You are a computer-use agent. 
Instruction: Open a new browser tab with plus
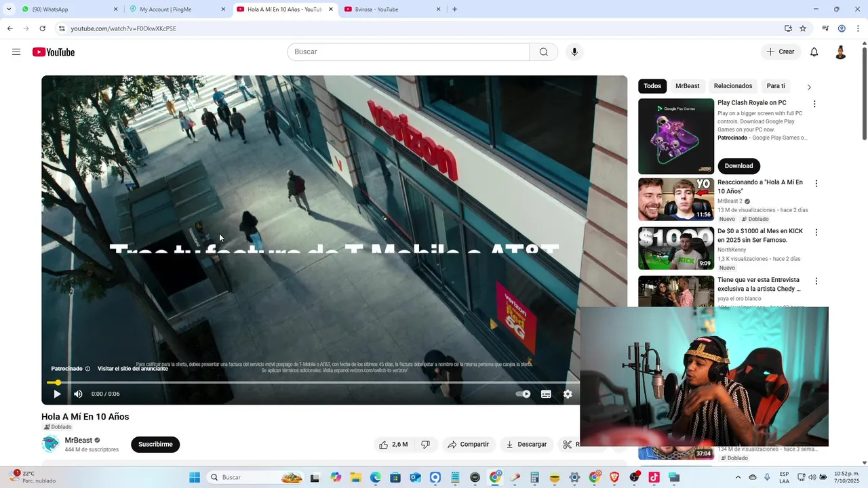pyautogui.click(x=454, y=9)
